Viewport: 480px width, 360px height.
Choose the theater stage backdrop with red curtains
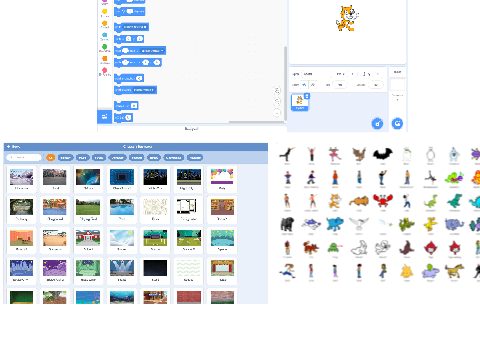[x=222, y=271]
